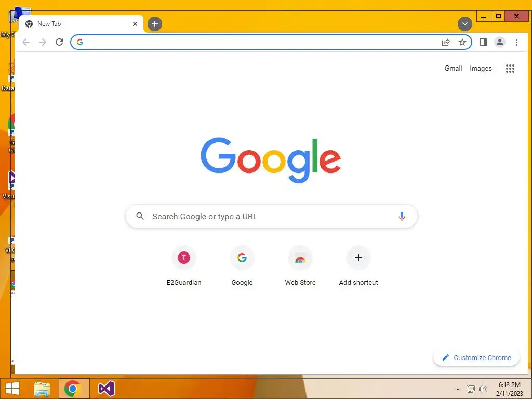Show hidden tray icons arrow

coord(458,389)
